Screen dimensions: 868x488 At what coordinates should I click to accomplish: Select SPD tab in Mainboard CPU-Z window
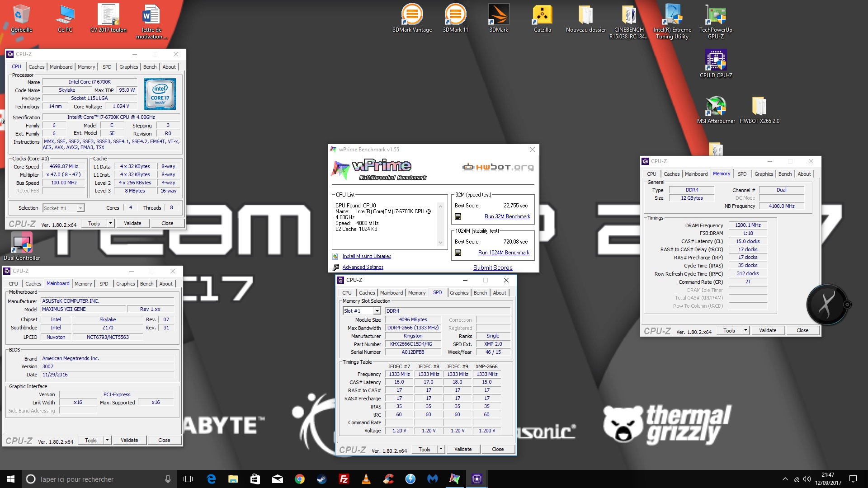coord(104,284)
